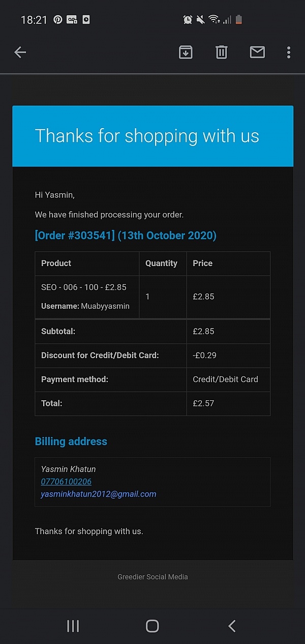305x644 pixels.
Task: Tap the yasminkhatun2012@gmail.com email link
Action: (99, 494)
